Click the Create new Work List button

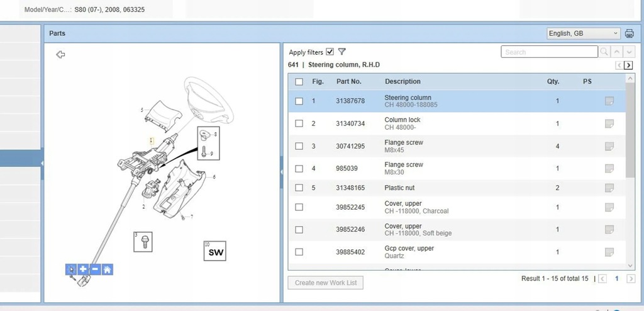click(326, 283)
